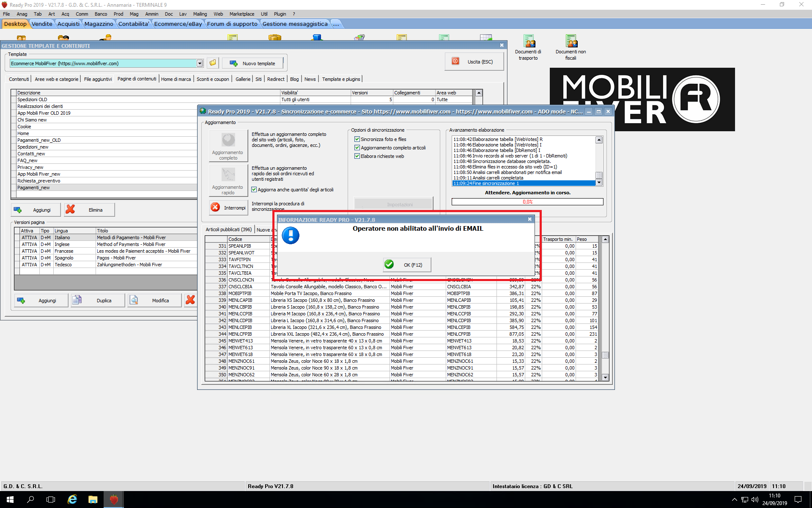Click sync progress bar showing 0,0%
Viewport: 812px width, 508px height.
[x=527, y=202]
